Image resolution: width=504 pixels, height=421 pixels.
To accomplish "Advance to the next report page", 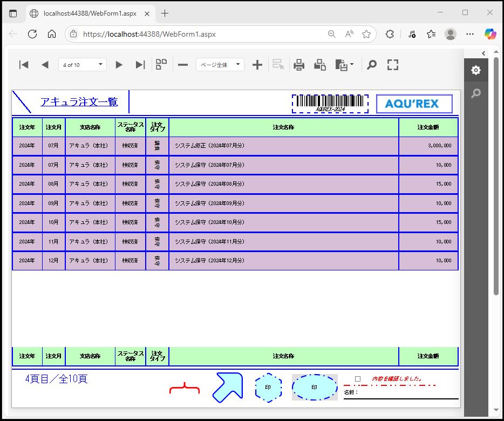I will tap(119, 65).
